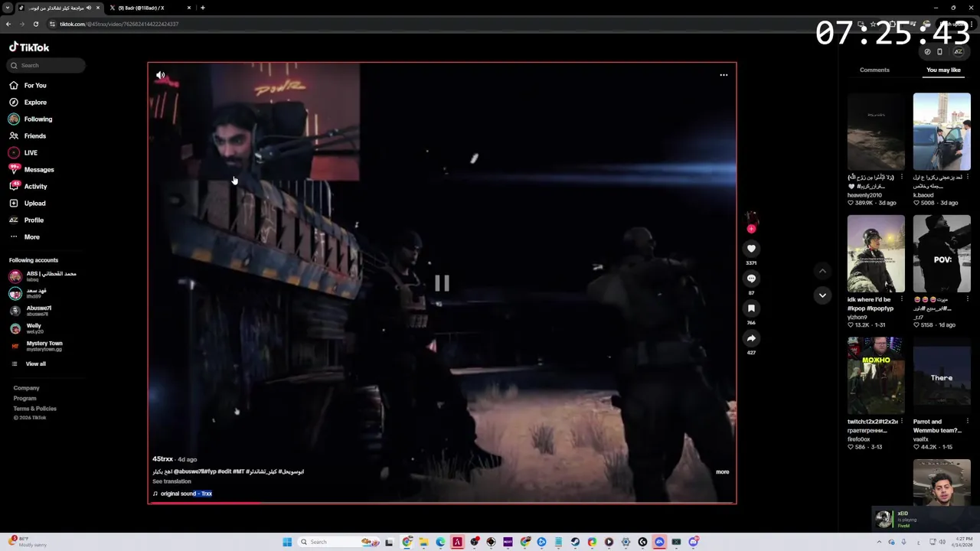The width and height of the screenshot is (980, 551).
Task: Expand the Program footer section
Action: pos(24,398)
